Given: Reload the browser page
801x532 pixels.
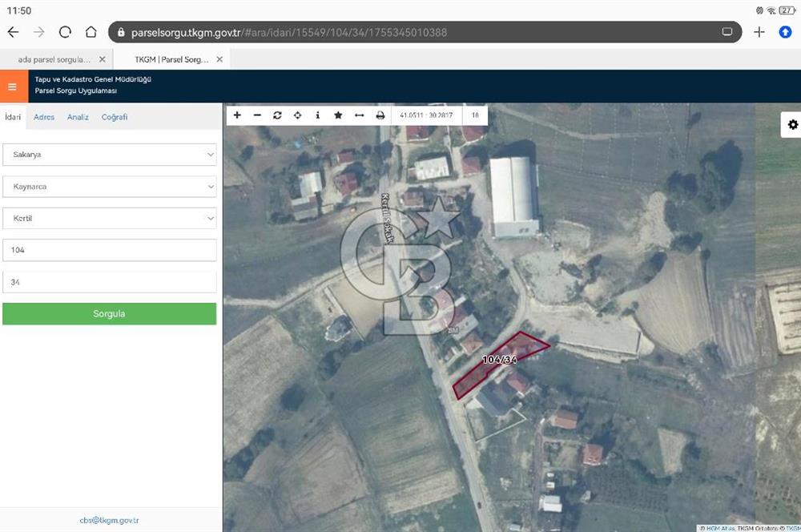Looking at the screenshot, I should pos(65,32).
